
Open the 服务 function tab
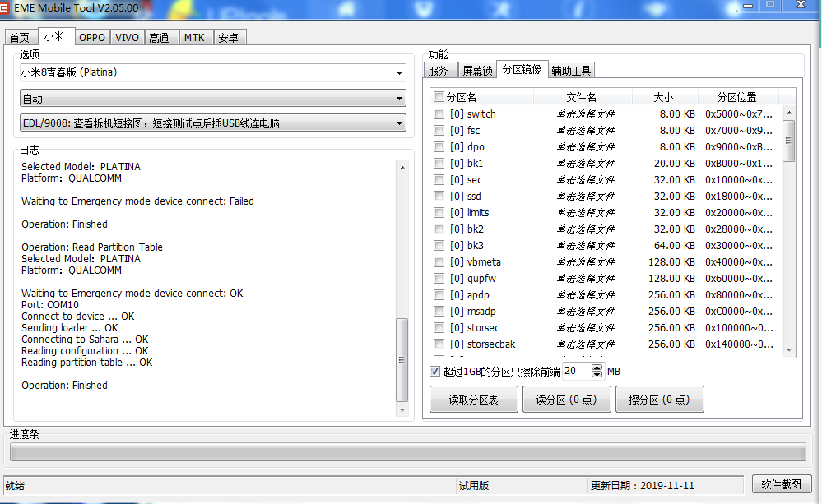coord(439,71)
